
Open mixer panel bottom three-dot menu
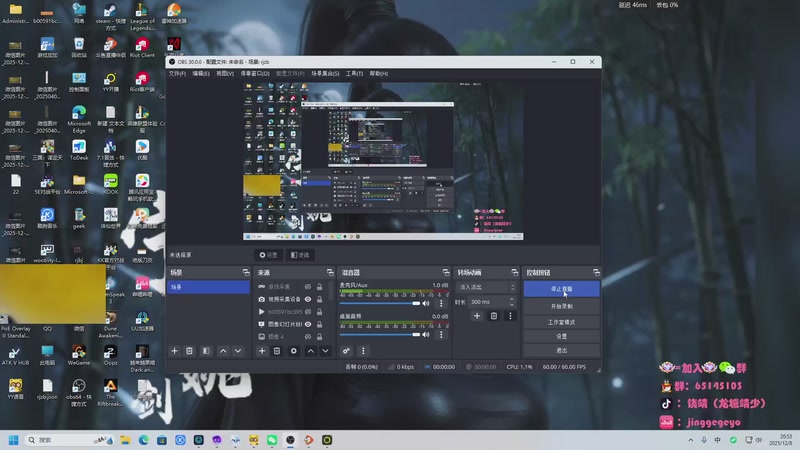[x=363, y=351]
